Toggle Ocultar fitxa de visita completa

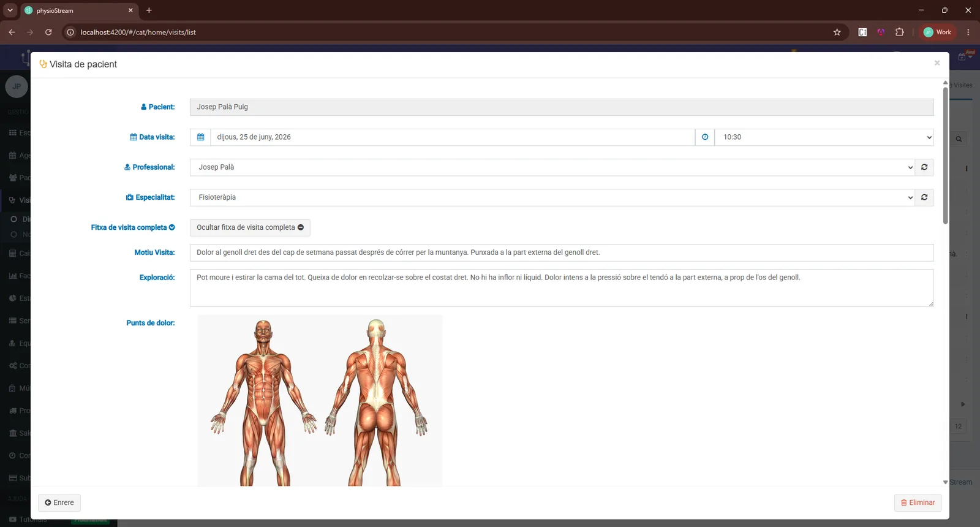click(250, 227)
